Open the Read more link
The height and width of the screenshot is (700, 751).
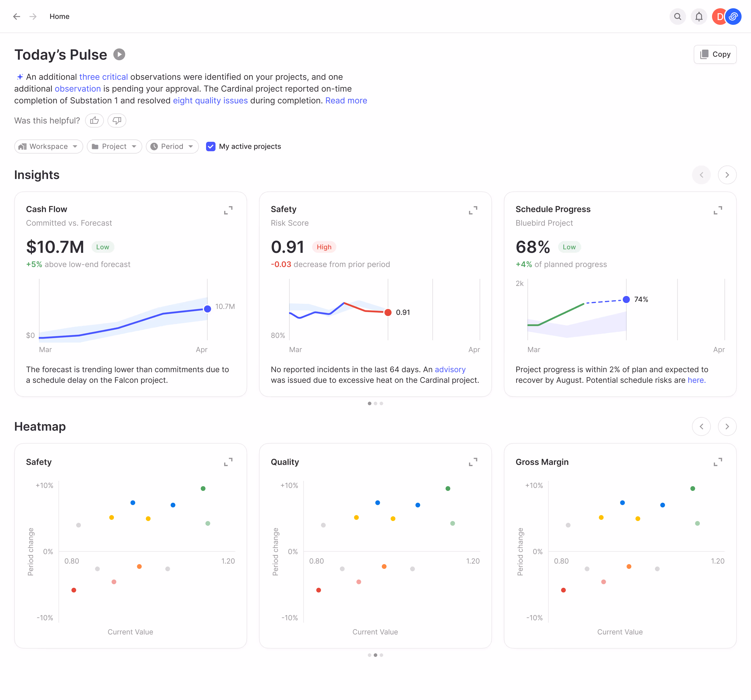pos(346,101)
